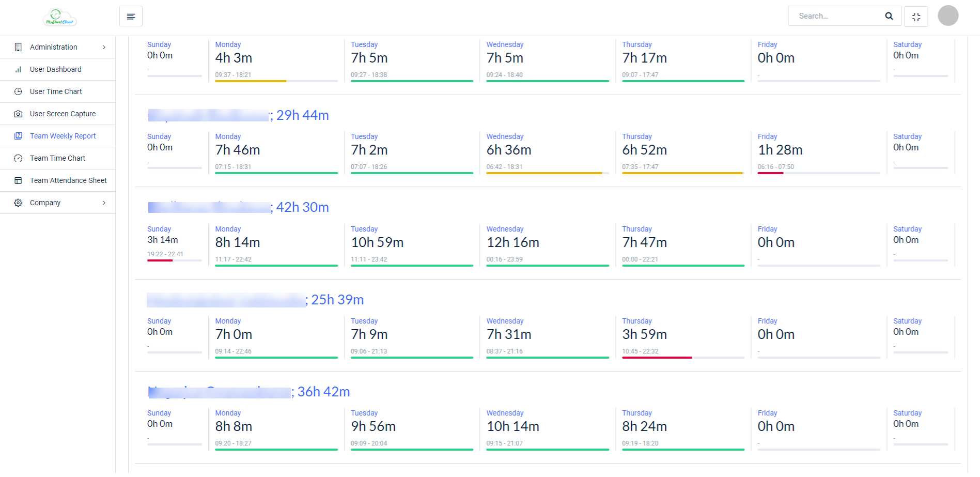Click the 42h 30m total hours link
The height and width of the screenshot is (477, 980).
click(302, 207)
